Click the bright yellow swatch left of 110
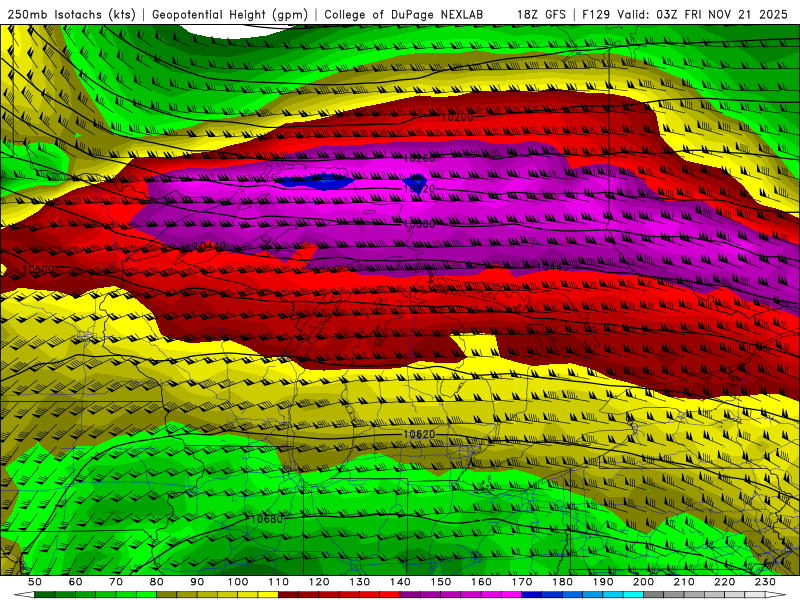The width and height of the screenshot is (800, 600). coord(268,595)
